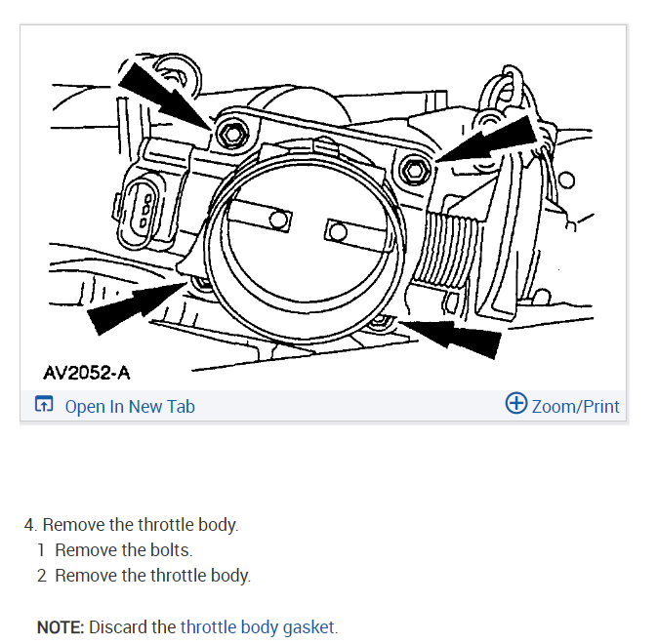Click the Open In New Tab icon

pos(44,404)
